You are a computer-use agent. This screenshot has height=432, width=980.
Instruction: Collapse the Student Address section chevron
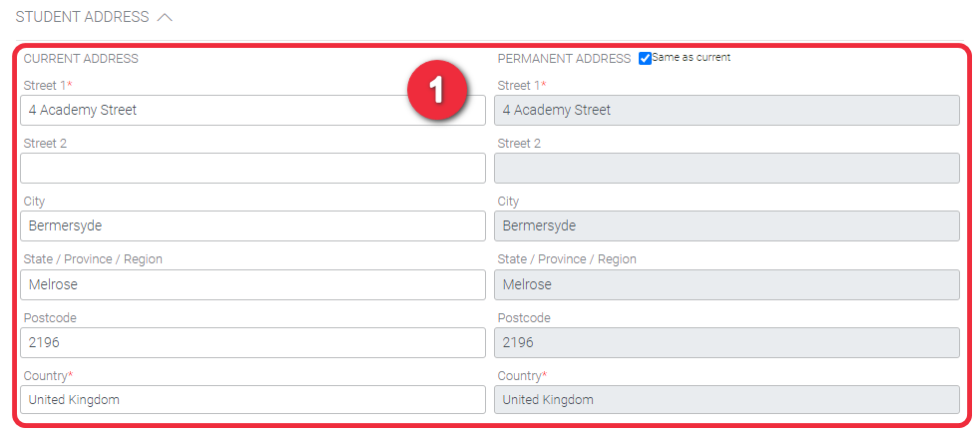[x=165, y=18]
